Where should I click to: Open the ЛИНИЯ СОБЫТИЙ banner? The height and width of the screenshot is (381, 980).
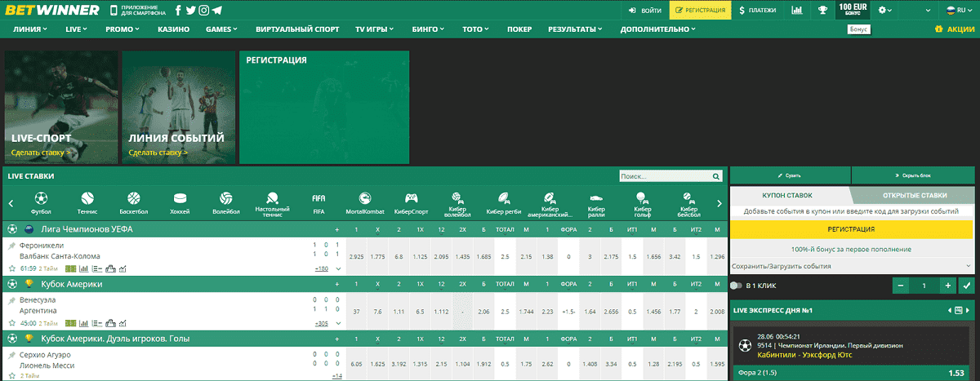pos(179,107)
